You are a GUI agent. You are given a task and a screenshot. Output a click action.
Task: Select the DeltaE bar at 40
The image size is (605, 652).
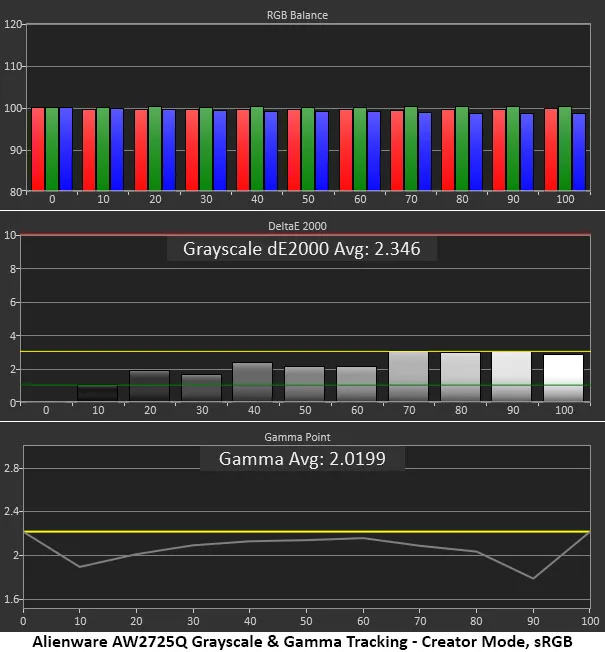252,382
